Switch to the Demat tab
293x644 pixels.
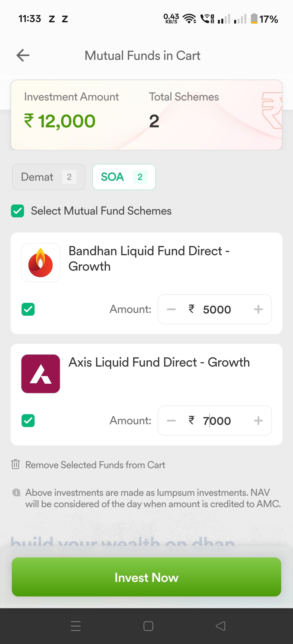(x=49, y=177)
